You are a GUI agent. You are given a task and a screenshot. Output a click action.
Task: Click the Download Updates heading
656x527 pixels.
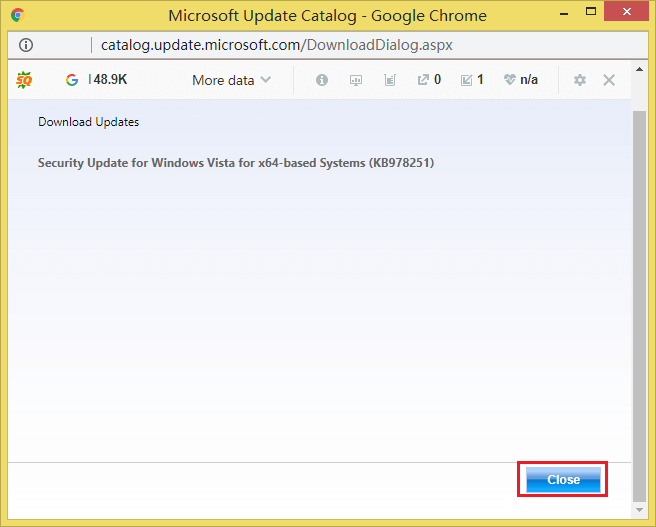click(88, 122)
